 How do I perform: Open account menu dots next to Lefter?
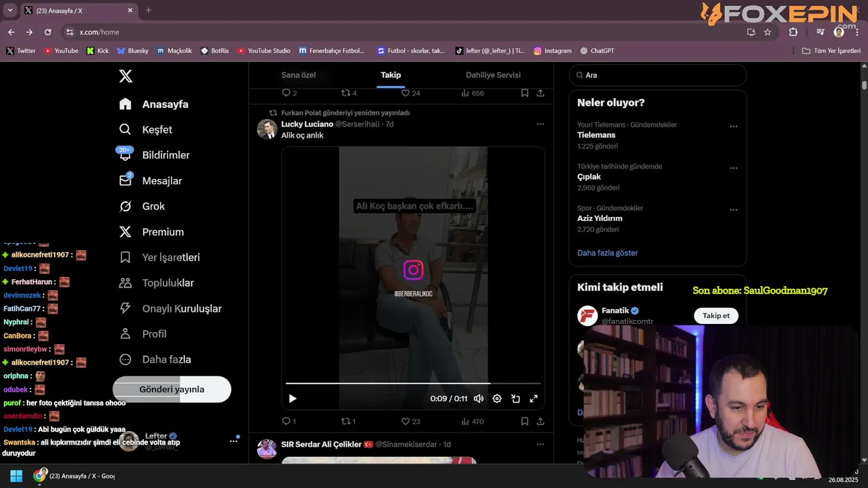(233, 441)
